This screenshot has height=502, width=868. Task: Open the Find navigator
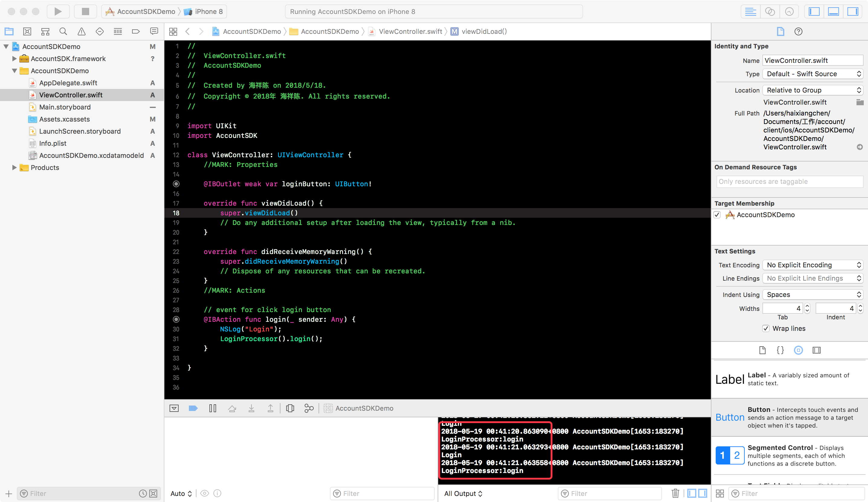63,31
